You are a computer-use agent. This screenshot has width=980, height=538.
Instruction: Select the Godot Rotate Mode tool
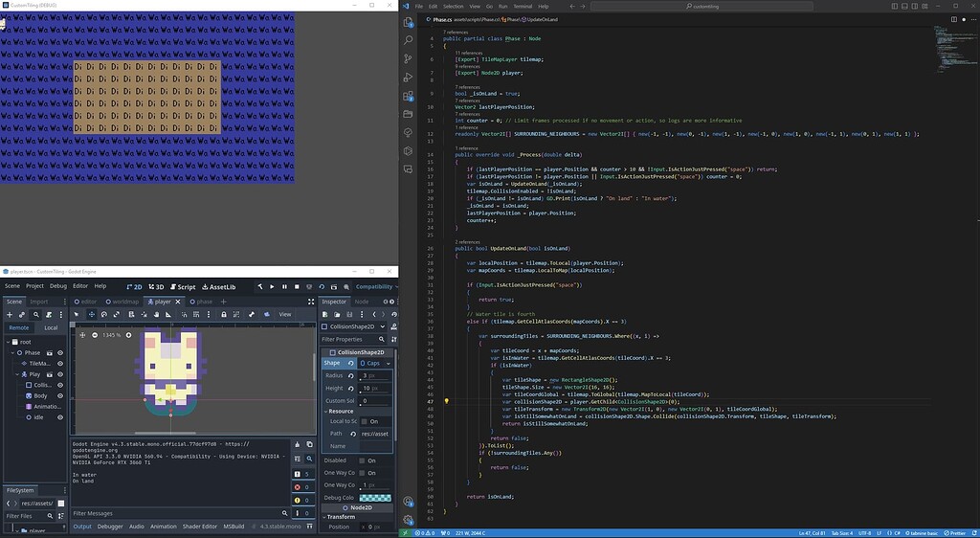(103, 314)
